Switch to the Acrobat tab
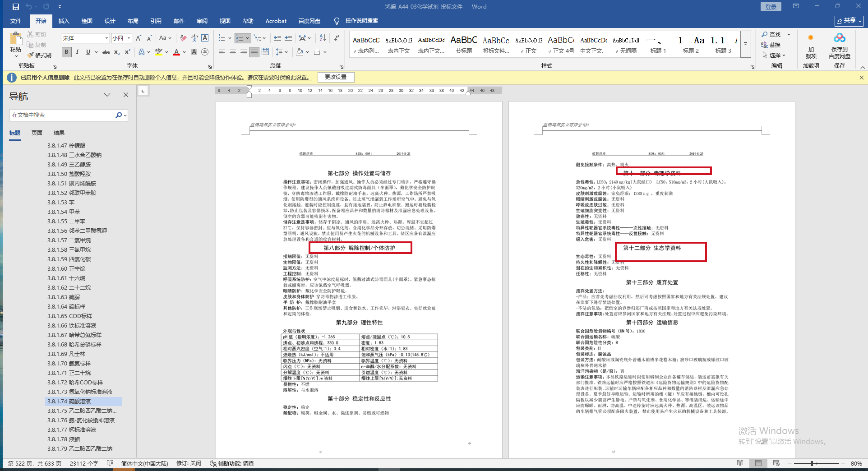868x471 pixels. pos(276,21)
